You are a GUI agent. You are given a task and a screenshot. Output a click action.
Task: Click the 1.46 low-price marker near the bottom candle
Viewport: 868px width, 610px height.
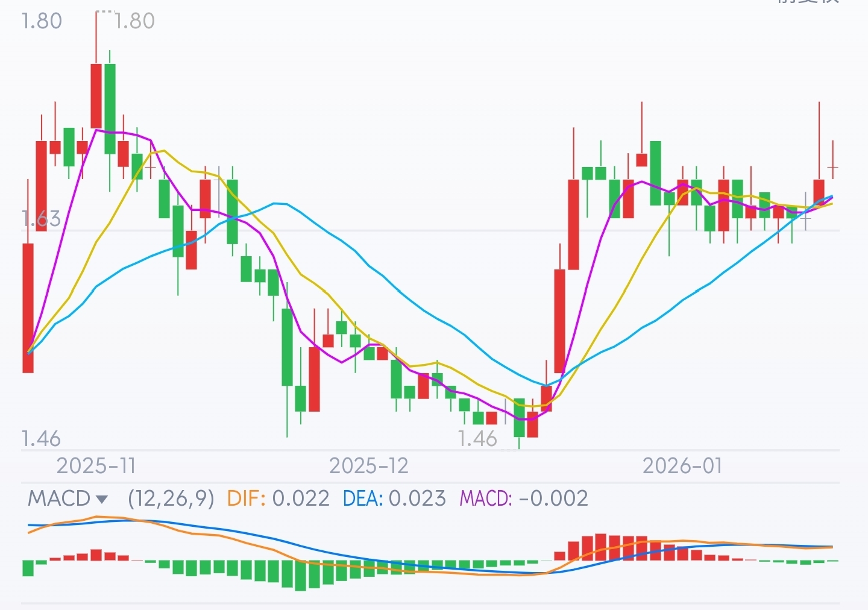(477, 438)
